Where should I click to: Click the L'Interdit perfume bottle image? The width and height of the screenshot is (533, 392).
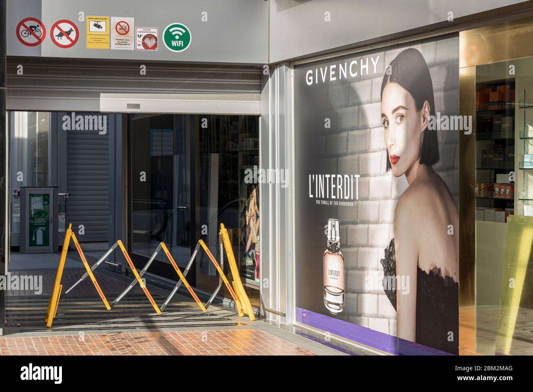pyautogui.click(x=334, y=267)
